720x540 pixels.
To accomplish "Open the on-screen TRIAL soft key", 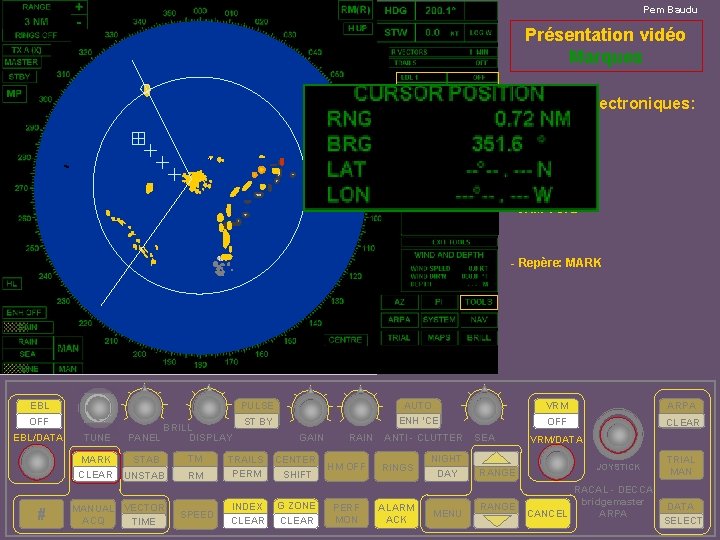I will 399,338.
